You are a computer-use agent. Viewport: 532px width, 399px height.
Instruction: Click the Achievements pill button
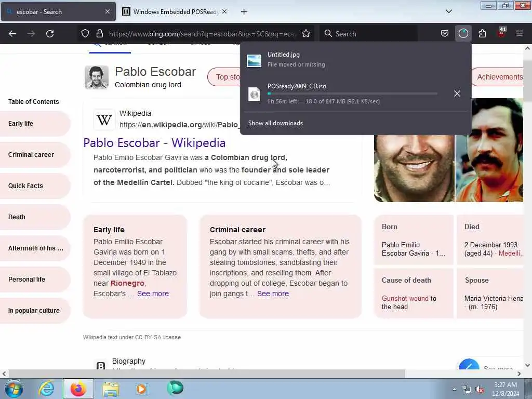[498, 77]
